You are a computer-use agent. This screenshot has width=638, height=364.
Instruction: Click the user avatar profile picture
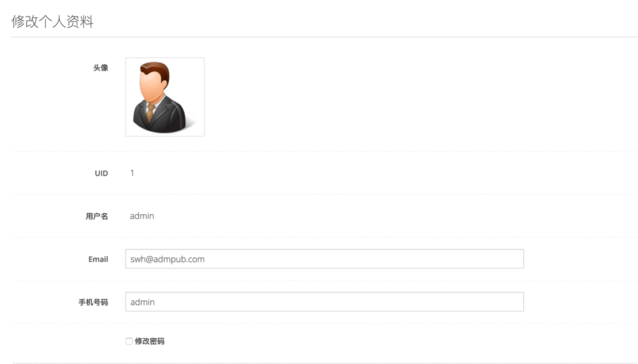point(165,97)
